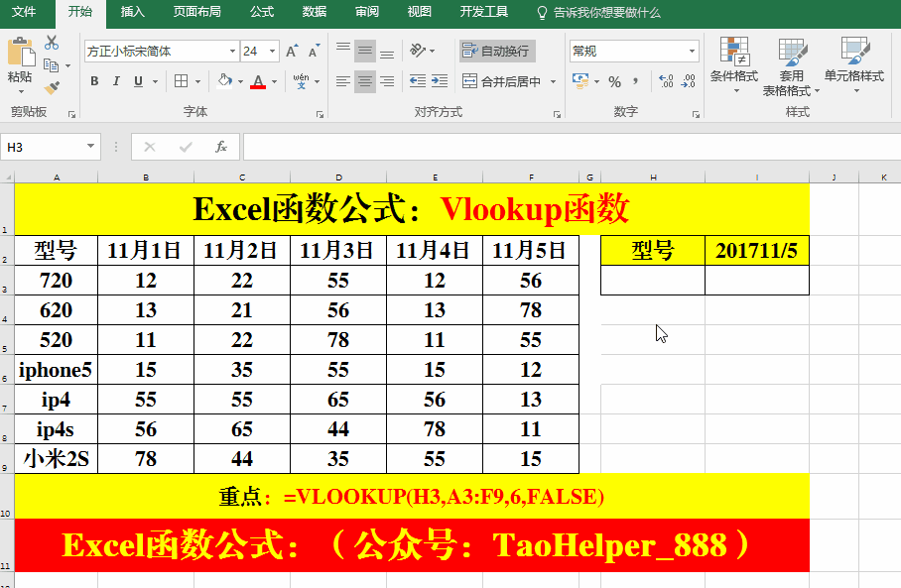
Task: Click the formula bar input
Action: coord(572,147)
